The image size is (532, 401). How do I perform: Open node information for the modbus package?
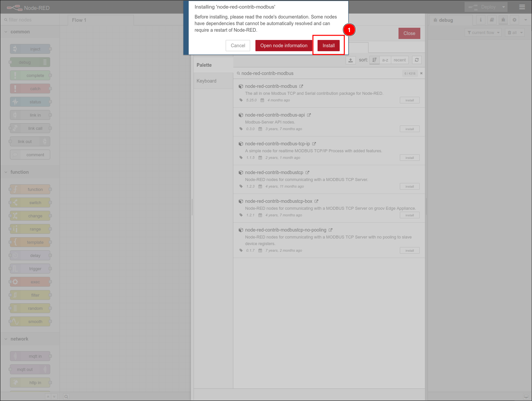coord(284,46)
